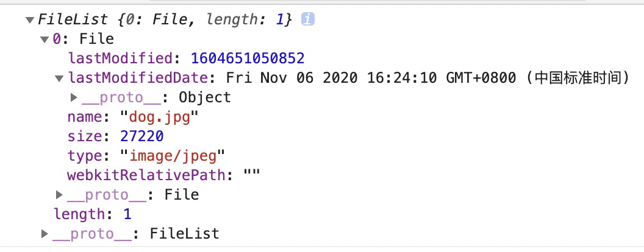Click the lastModified timestamp value

248,58
